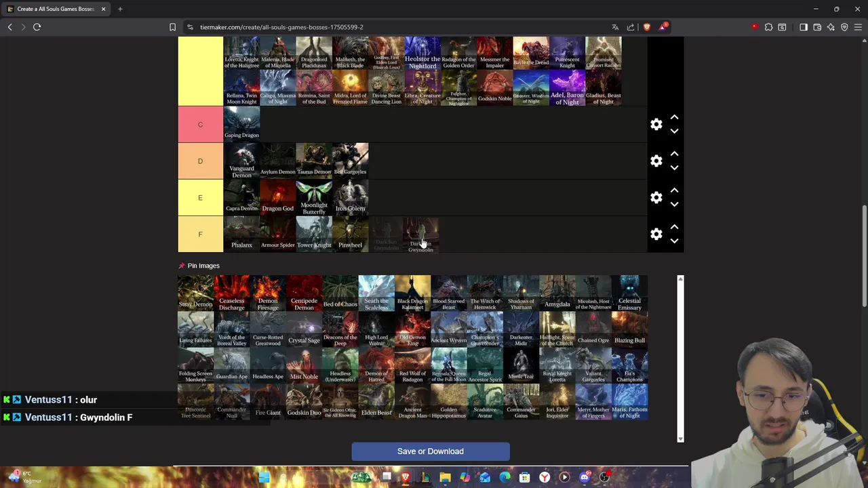Screen dimensions: 868x488
Task: Move tier C up with arrow
Action: 674,117
